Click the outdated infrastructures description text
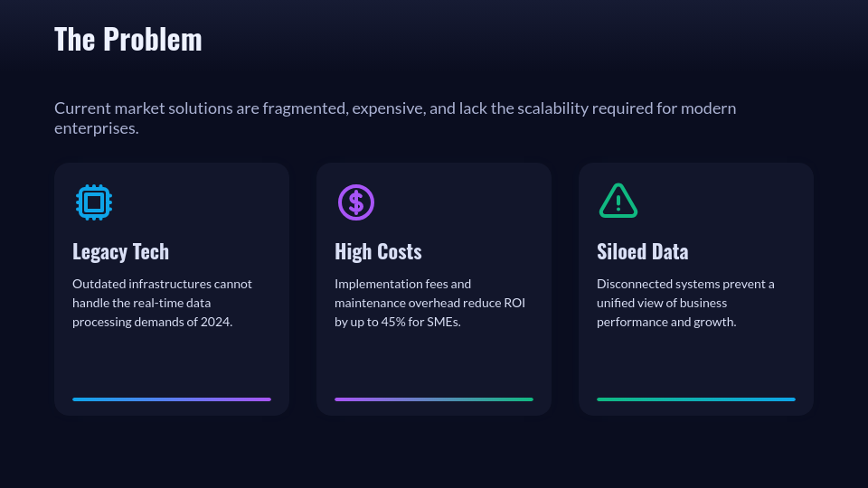 162,303
